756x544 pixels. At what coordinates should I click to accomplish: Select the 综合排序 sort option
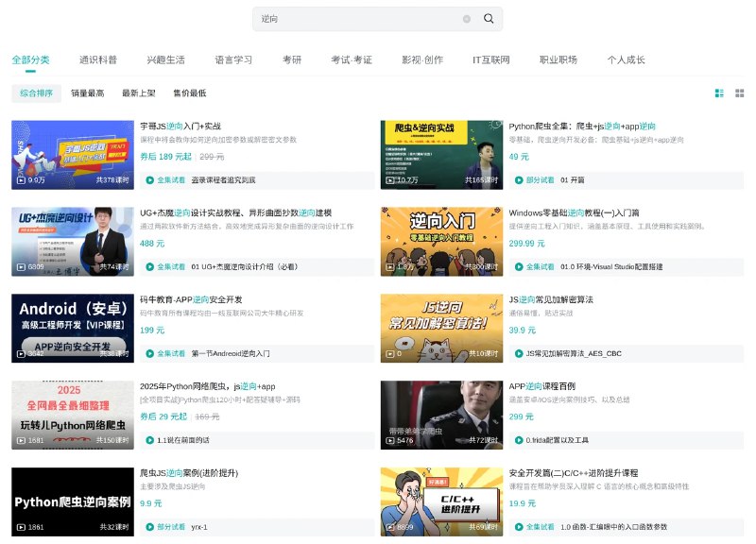click(x=37, y=93)
